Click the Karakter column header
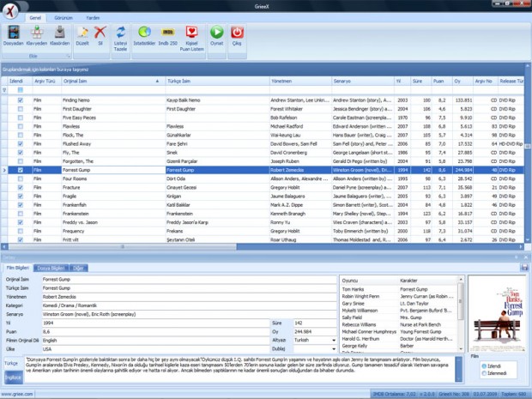This screenshot has width=532, height=399. point(428,281)
